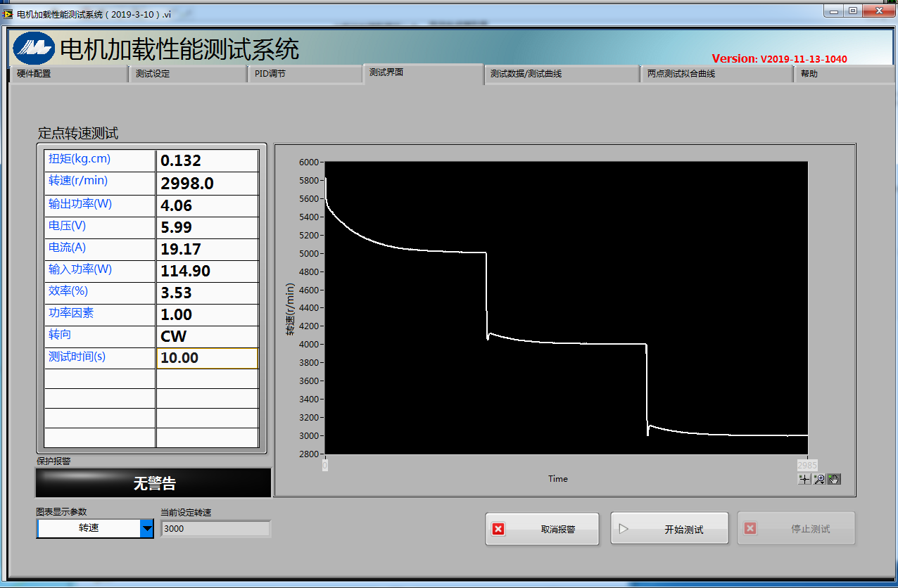This screenshot has width=898, height=588.
Task: Select the 转速(r/min) value cell 2998.0
Action: tap(207, 184)
